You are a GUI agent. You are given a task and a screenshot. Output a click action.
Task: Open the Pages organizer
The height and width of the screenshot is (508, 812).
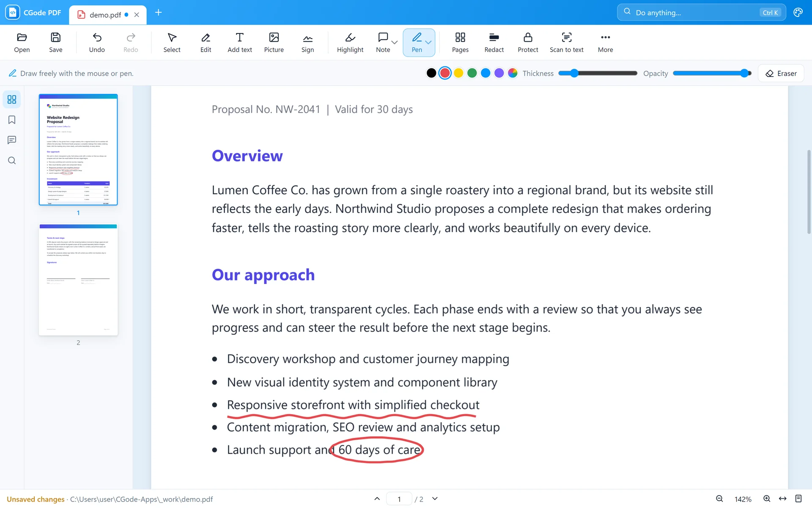(460, 42)
